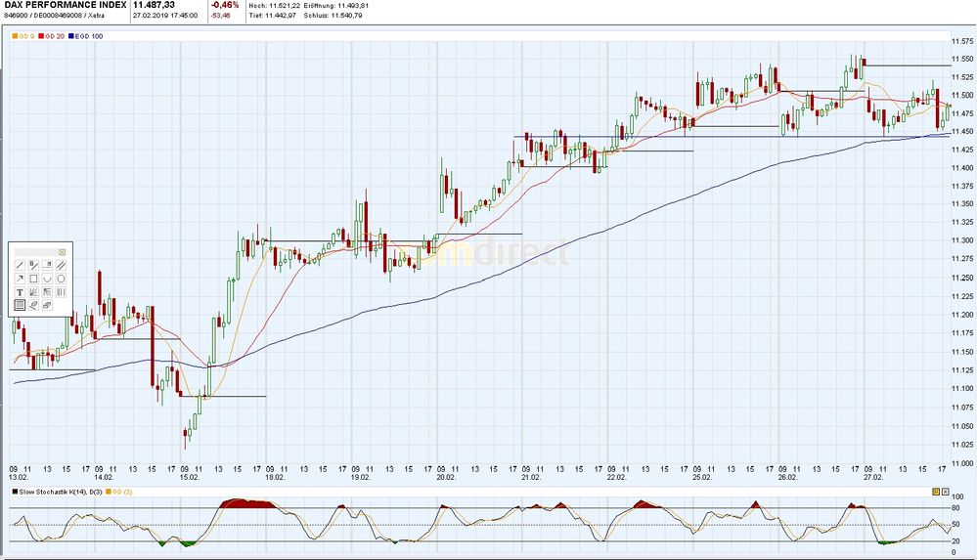Click the eraser tool in palette

[x=47, y=305]
